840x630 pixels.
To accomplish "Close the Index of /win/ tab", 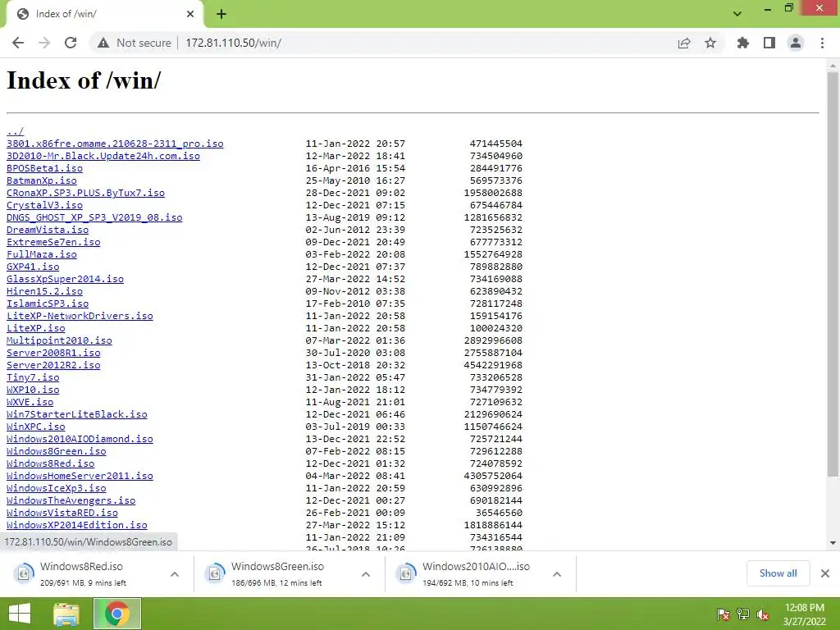I will pos(190,14).
